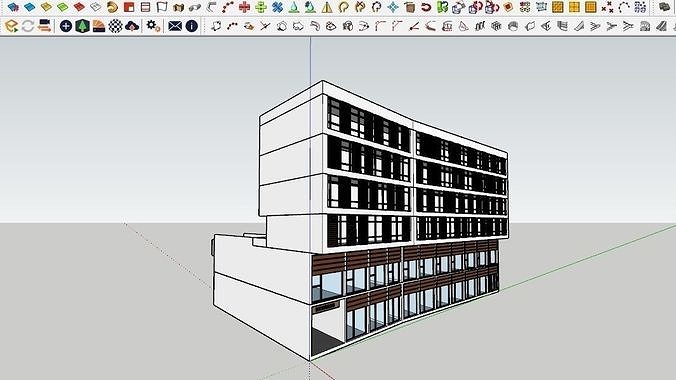Click the white flag outline icon

pos(162,7)
